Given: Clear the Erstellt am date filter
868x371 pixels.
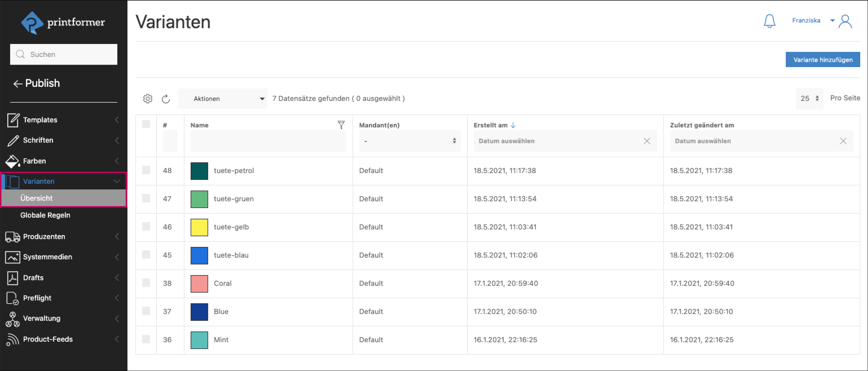Looking at the screenshot, I should [647, 141].
